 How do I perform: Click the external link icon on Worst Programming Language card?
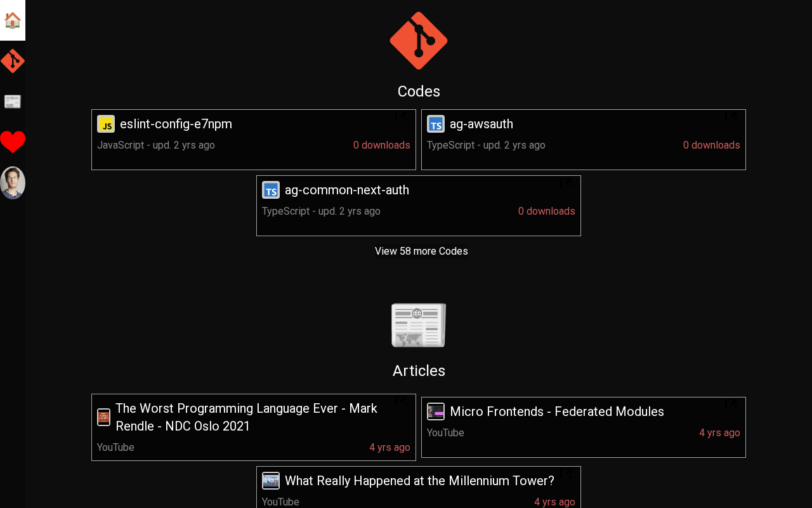pyautogui.click(x=401, y=402)
